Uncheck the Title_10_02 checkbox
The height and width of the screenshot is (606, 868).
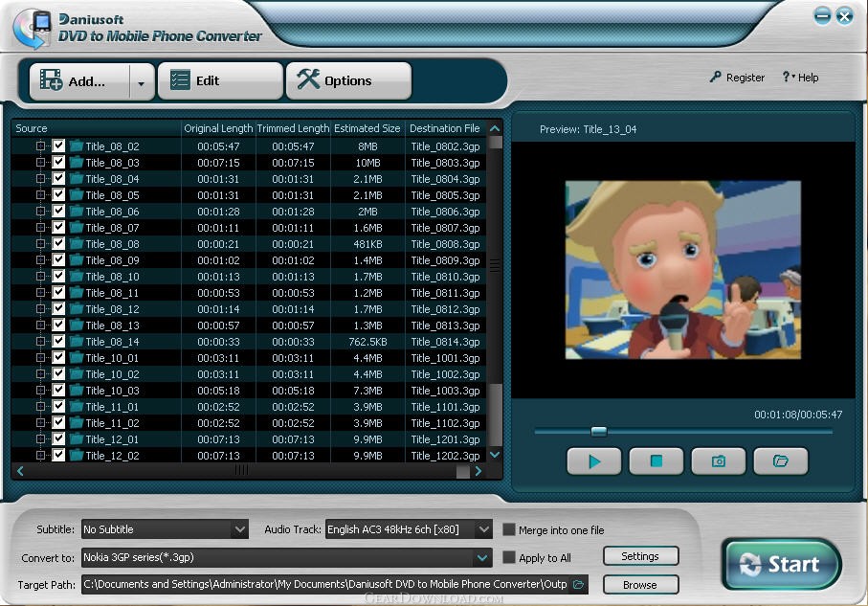coord(58,373)
